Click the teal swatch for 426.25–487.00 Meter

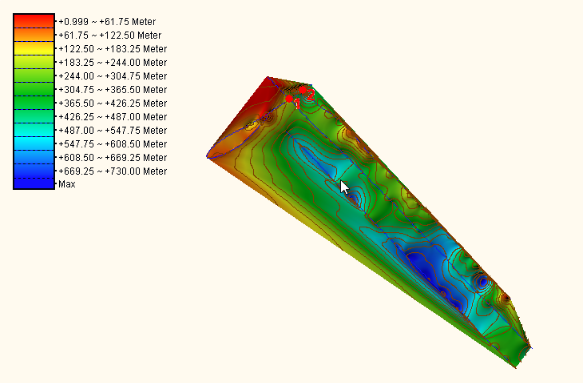click(x=34, y=116)
